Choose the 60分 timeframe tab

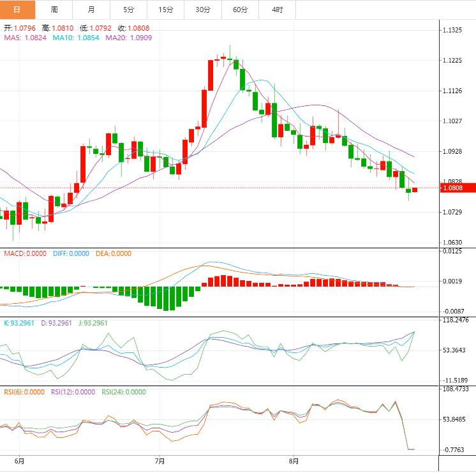coord(240,10)
